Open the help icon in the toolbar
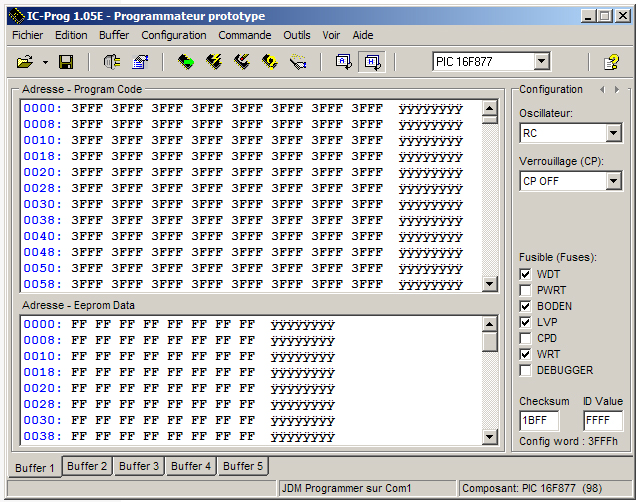638x502 pixels. [611, 62]
